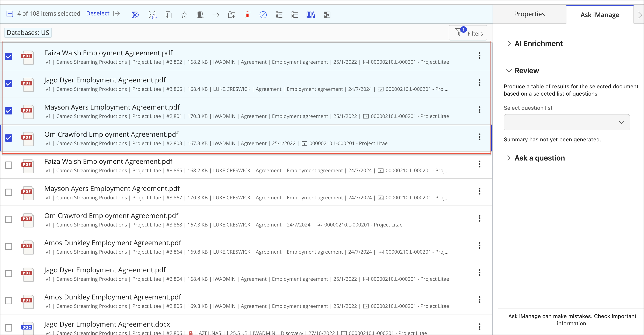Click the red trash delete icon
The width and height of the screenshot is (644, 335).
click(x=248, y=15)
